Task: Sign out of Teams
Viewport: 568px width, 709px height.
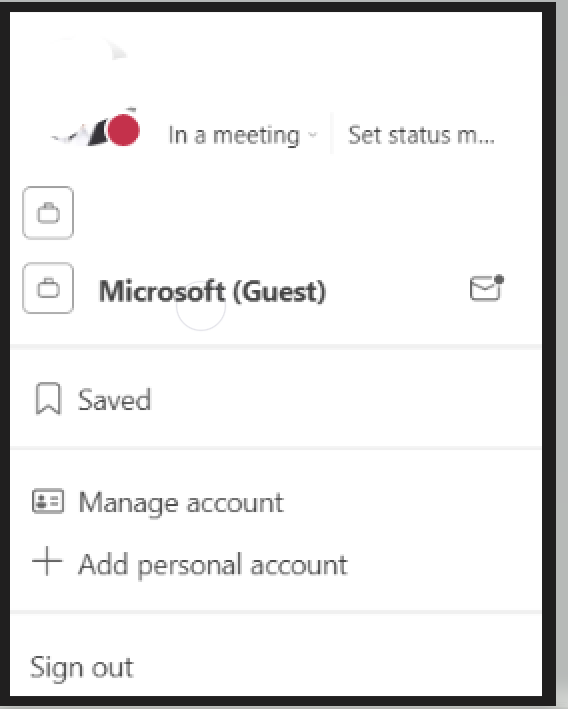Action: pyautogui.click(x=82, y=668)
